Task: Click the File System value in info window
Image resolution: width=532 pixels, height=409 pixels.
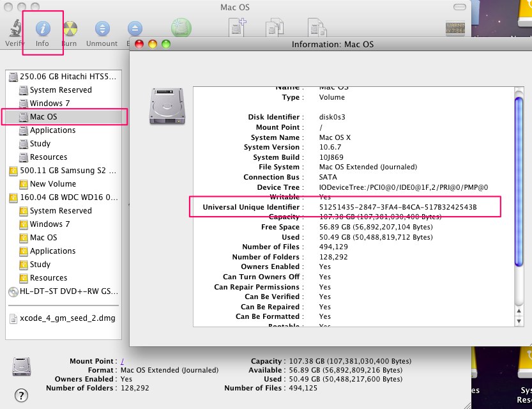Action: click(x=368, y=167)
